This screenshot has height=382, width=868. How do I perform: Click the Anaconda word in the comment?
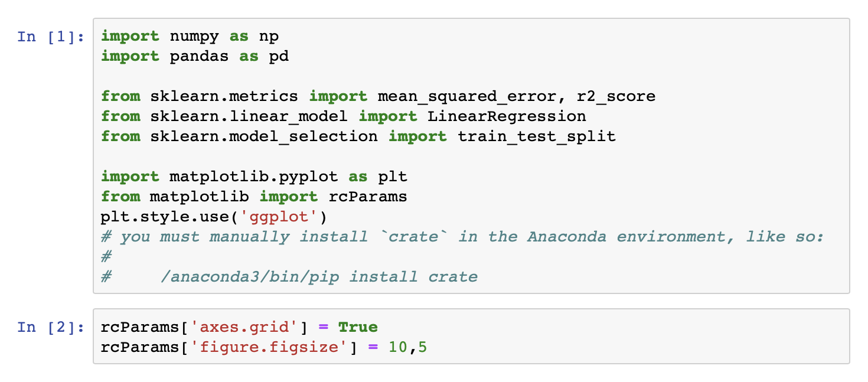coord(567,237)
